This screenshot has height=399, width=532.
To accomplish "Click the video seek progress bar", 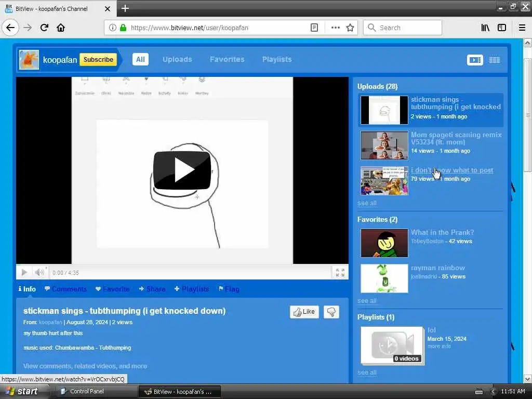I will pyautogui.click(x=182, y=265).
